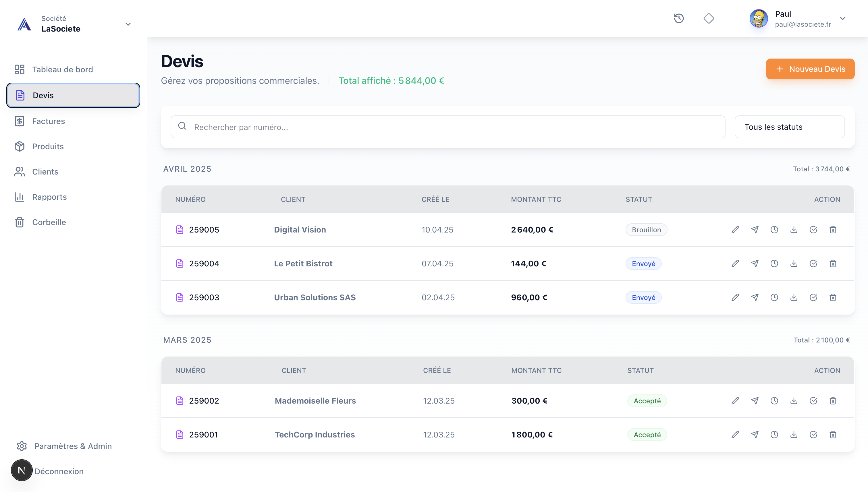This screenshot has width=868, height=492.
Task: Open the Rapports sidebar section
Action: pyautogui.click(x=49, y=197)
